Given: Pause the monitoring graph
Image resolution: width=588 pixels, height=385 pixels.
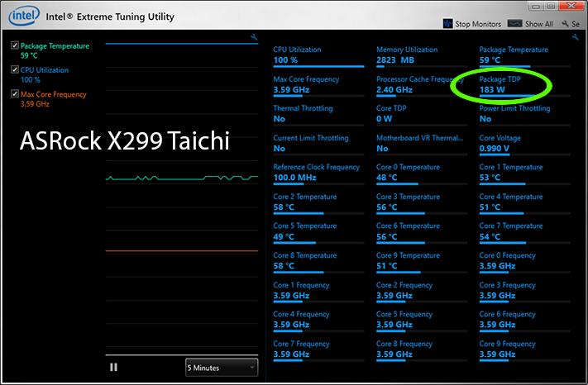Looking at the screenshot, I should [113, 367].
